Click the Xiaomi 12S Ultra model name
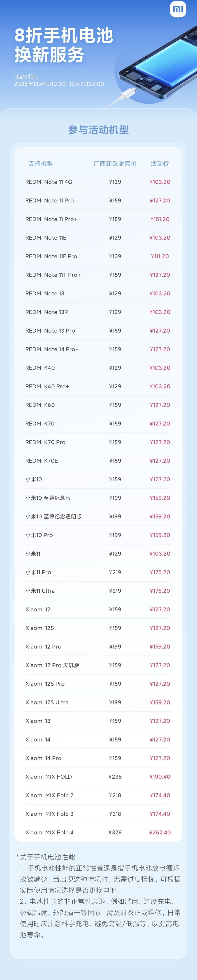197x980 pixels. pyautogui.click(x=47, y=702)
